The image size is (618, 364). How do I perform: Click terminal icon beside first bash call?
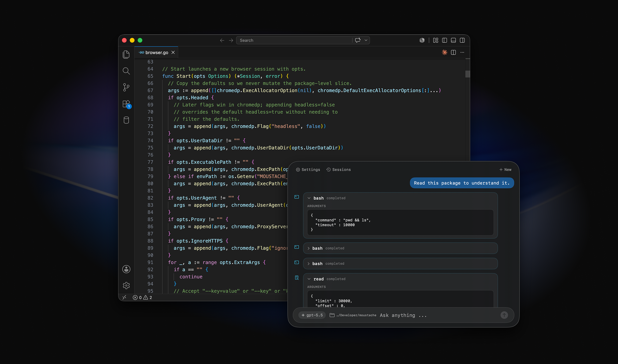pyautogui.click(x=297, y=197)
